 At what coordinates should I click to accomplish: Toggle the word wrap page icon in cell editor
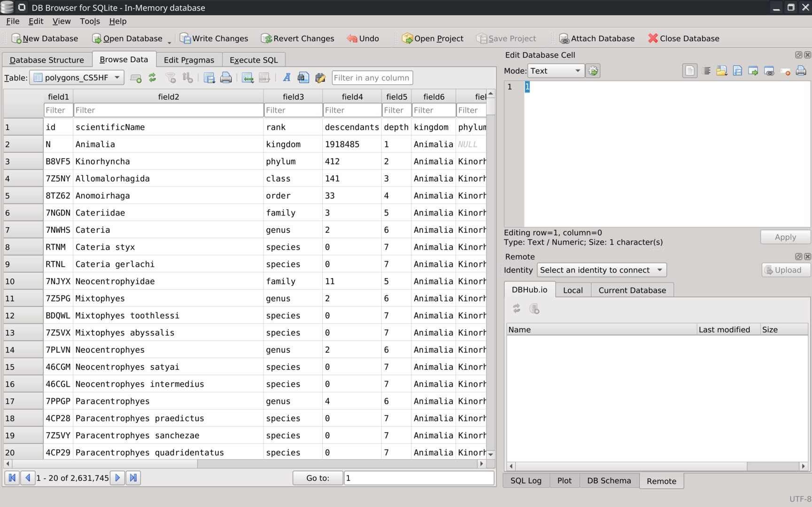(x=689, y=71)
